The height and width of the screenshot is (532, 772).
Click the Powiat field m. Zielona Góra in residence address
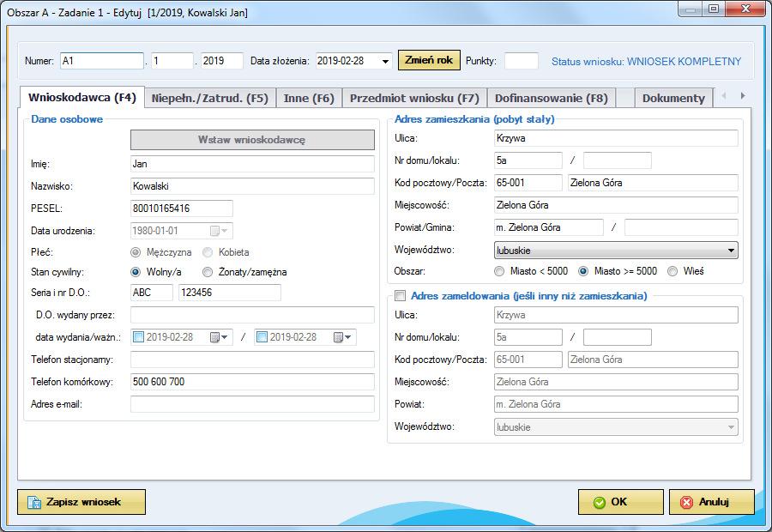pyautogui.click(x=548, y=227)
